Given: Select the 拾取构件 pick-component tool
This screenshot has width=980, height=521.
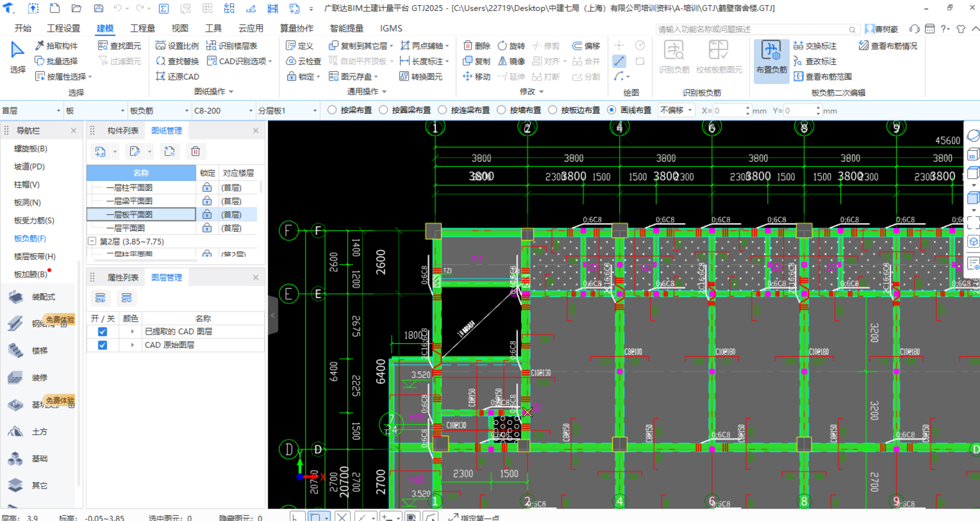Looking at the screenshot, I should point(56,46).
